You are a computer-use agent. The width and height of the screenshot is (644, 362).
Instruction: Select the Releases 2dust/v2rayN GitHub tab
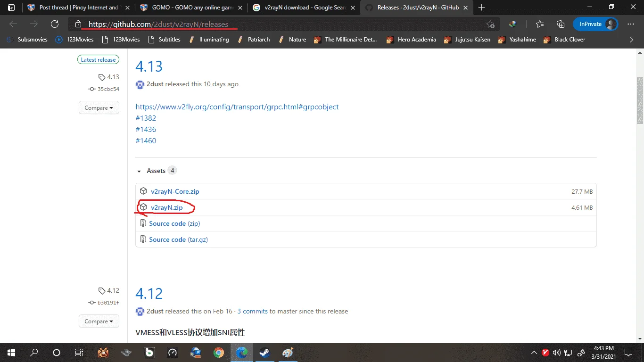416,8
